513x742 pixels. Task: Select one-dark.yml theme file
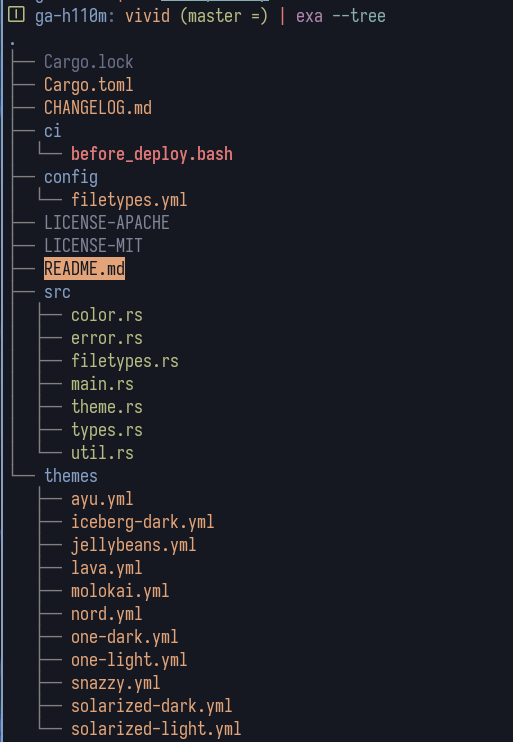point(124,637)
